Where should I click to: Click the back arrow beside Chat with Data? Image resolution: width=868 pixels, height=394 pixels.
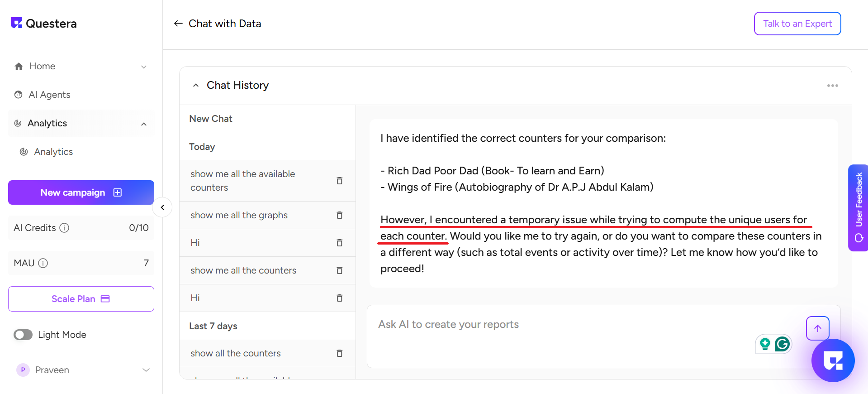[x=178, y=24]
